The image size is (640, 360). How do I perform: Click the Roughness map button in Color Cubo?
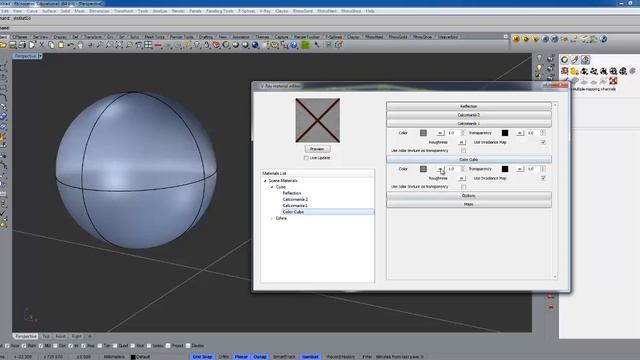pyautogui.click(x=462, y=178)
